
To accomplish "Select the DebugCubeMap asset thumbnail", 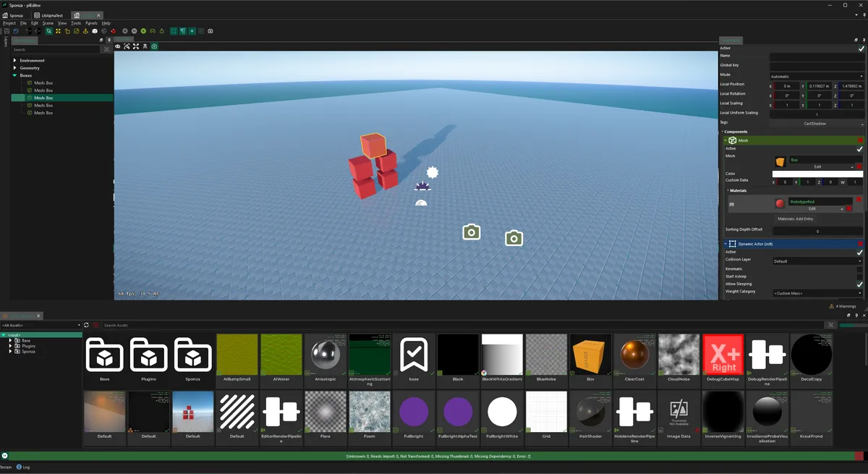I will [x=723, y=355].
